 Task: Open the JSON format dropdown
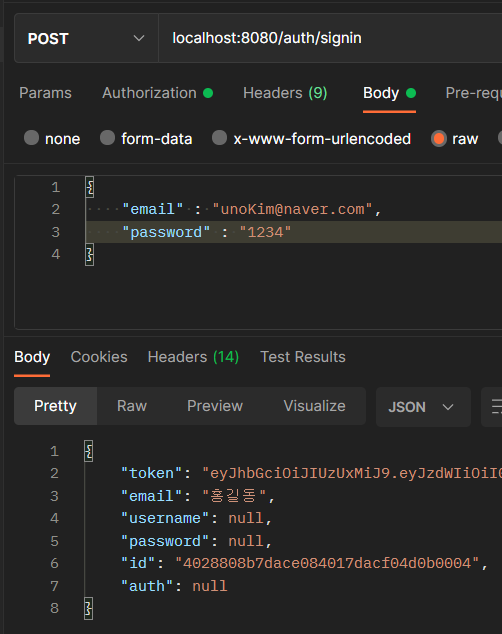423,407
